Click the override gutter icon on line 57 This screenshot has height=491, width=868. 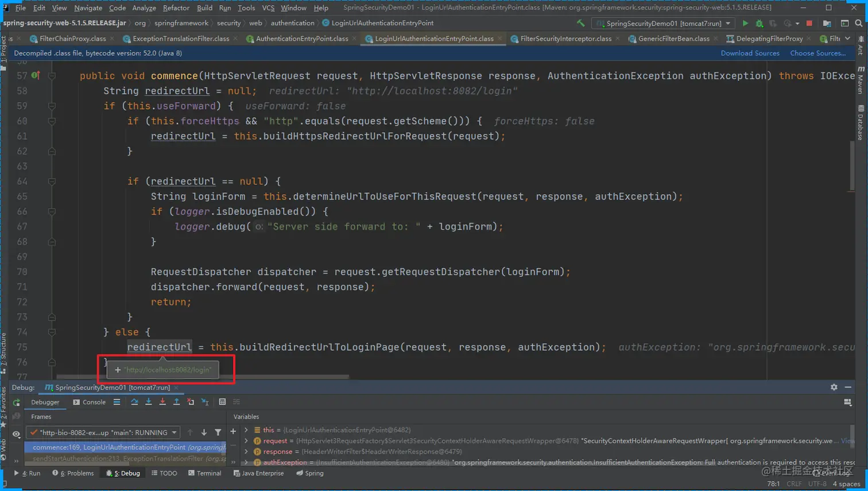[x=36, y=75]
